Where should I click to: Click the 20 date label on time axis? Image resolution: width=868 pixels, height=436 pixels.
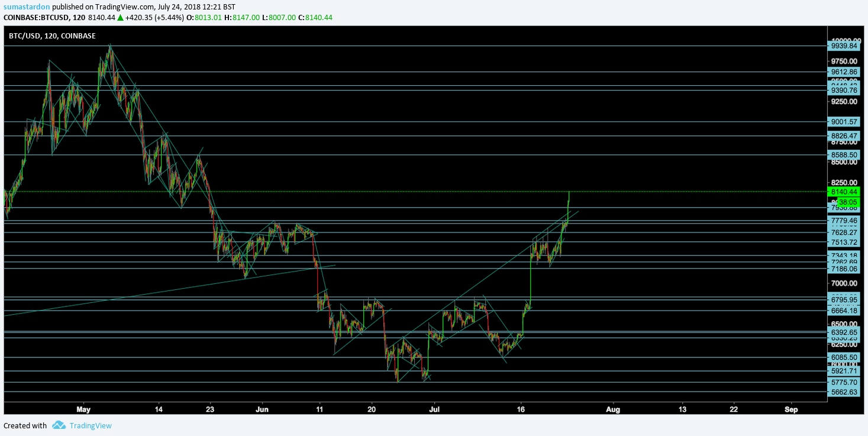pyautogui.click(x=372, y=409)
